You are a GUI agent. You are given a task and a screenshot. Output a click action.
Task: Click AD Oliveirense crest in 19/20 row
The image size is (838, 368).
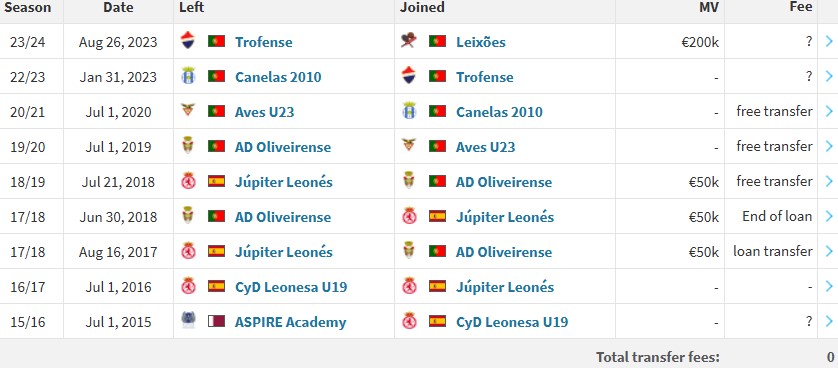[x=188, y=146]
